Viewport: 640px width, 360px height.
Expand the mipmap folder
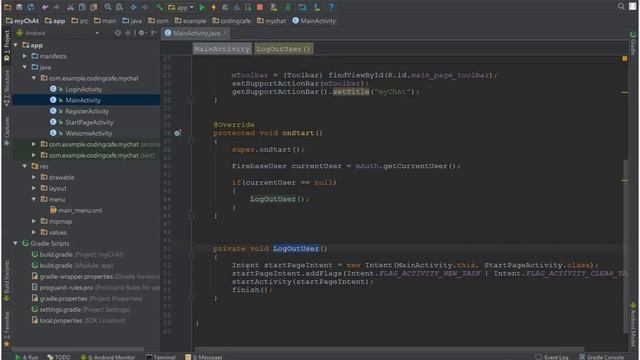tap(34, 221)
